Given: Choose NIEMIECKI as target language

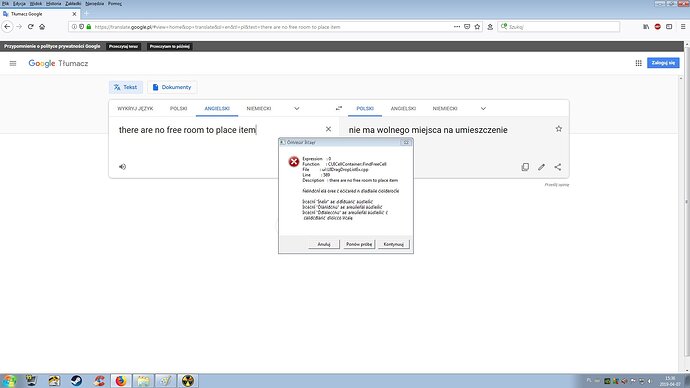Looking at the screenshot, I should tap(445, 109).
